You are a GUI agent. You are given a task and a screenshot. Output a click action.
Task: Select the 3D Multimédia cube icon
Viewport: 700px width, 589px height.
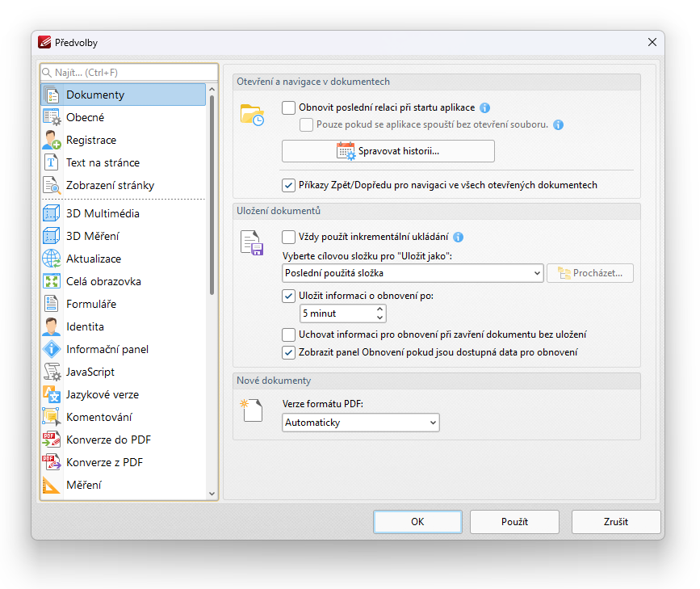click(x=52, y=213)
